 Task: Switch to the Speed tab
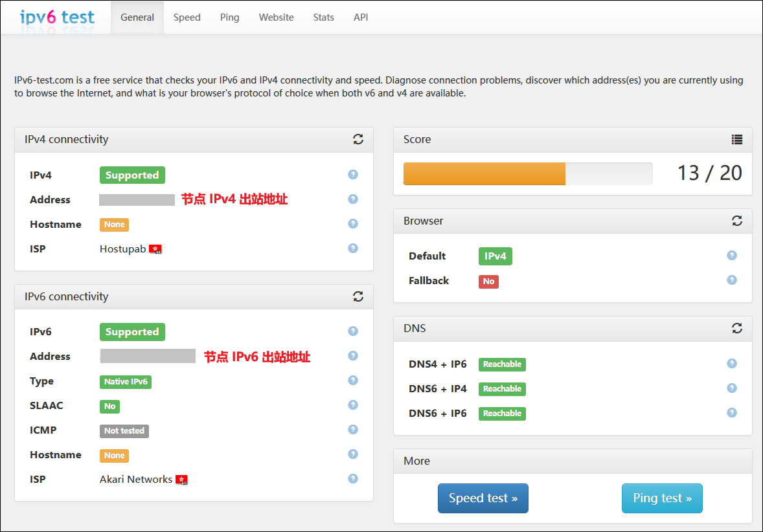(187, 17)
